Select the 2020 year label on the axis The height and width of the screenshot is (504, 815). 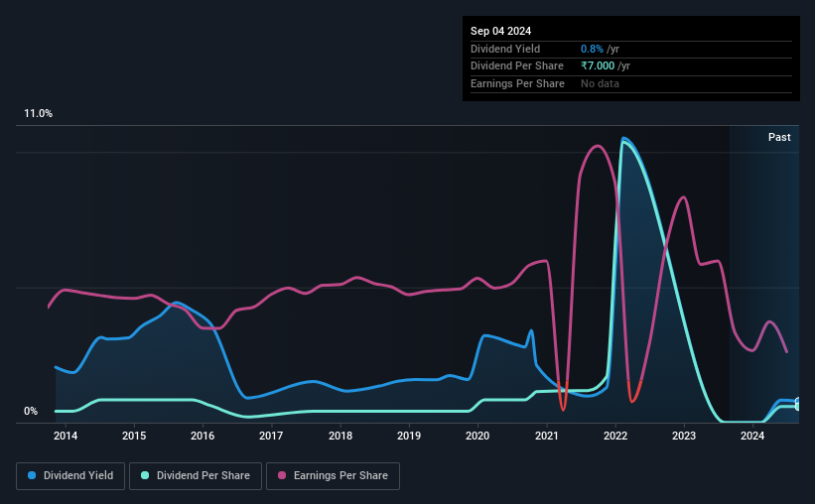pyautogui.click(x=477, y=436)
